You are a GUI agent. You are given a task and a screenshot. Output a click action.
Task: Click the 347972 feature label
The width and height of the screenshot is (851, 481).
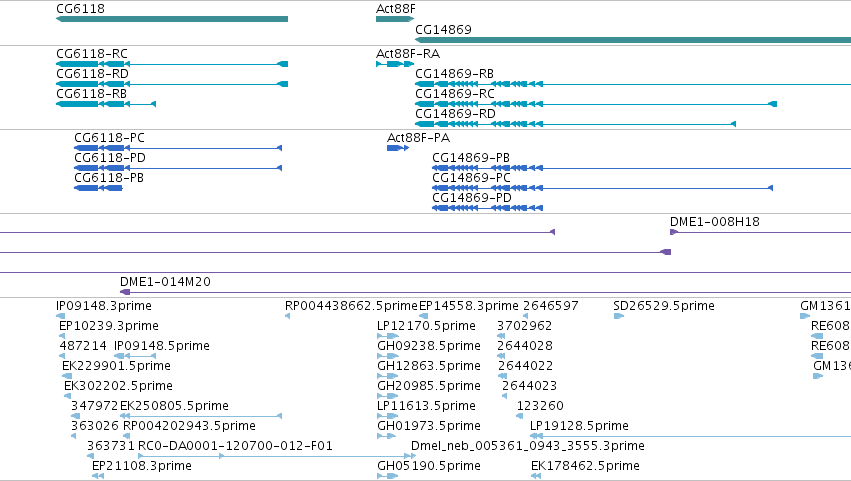94,406
